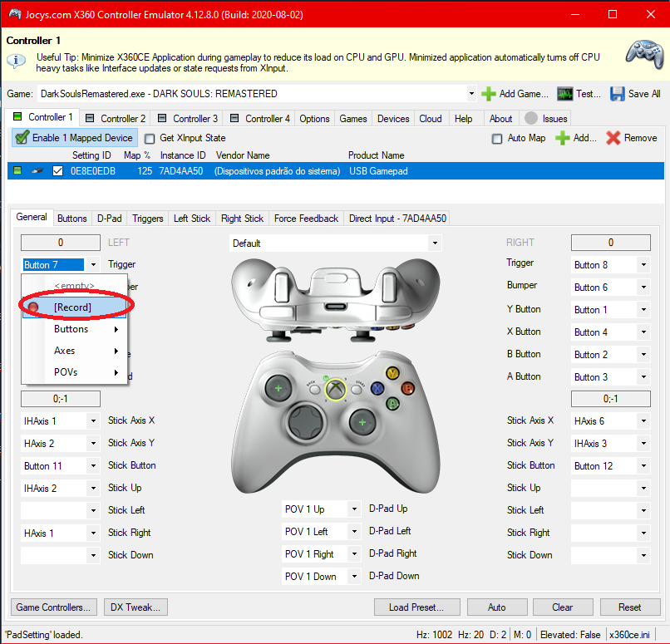Open the A Button mapping dropdown

[x=643, y=376]
